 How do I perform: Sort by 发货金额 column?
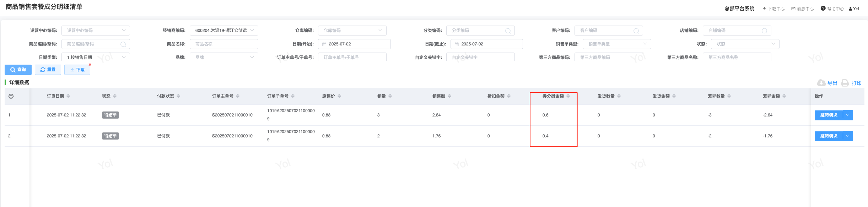click(674, 96)
